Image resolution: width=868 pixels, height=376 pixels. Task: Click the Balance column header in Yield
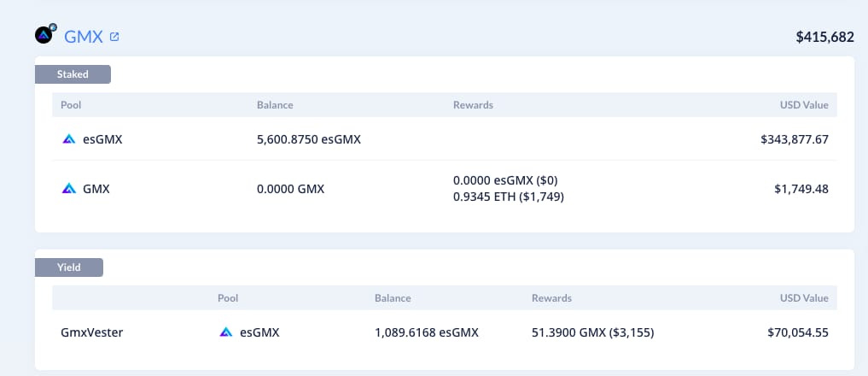point(393,297)
